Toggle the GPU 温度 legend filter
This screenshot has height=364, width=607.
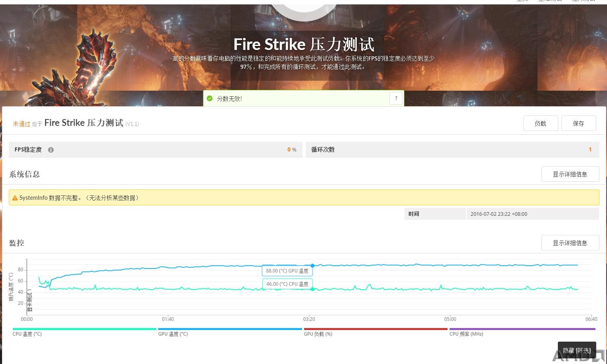173,334
